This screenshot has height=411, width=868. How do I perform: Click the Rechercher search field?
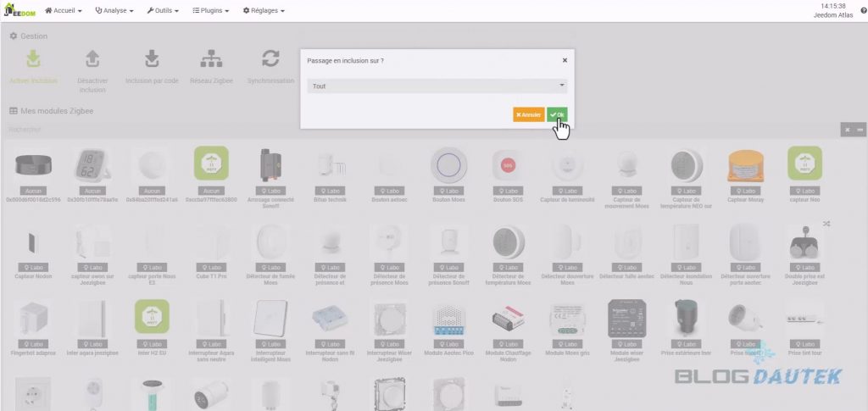[420, 130]
